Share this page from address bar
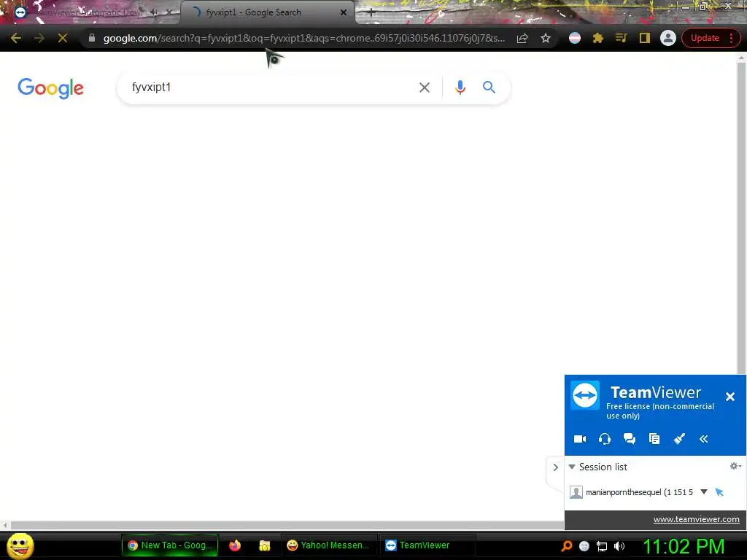 522,38
